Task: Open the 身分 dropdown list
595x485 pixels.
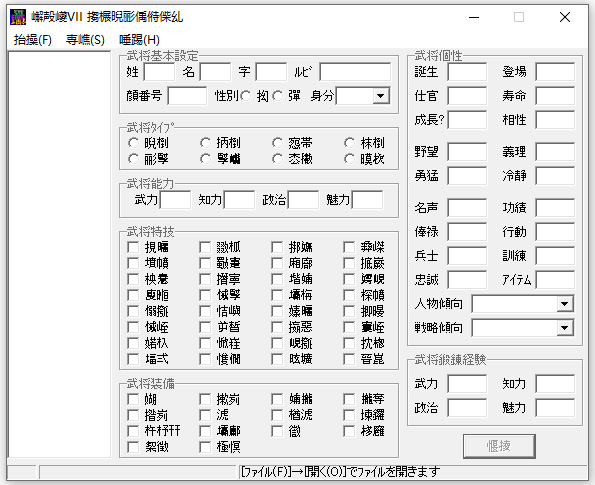Action: tap(381, 96)
